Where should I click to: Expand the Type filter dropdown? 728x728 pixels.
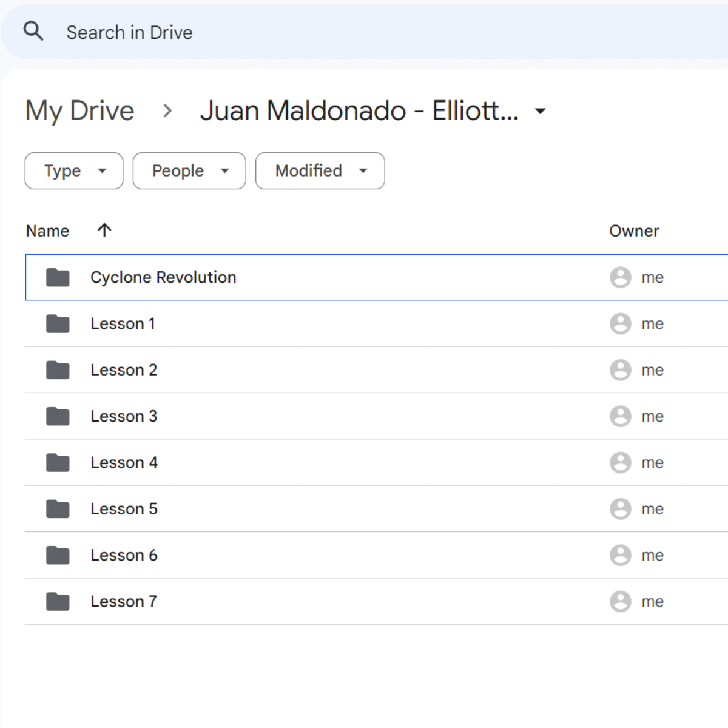74,171
